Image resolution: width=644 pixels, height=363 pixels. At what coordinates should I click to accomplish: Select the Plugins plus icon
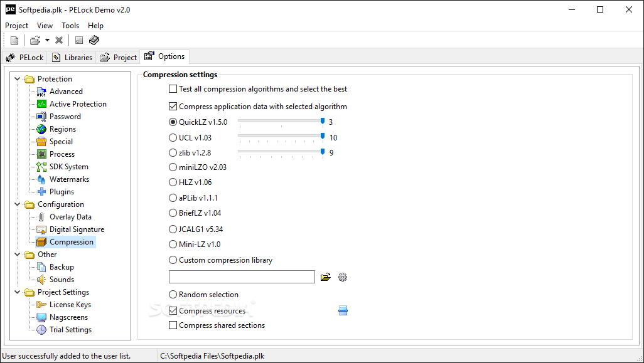(x=41, y=192)
